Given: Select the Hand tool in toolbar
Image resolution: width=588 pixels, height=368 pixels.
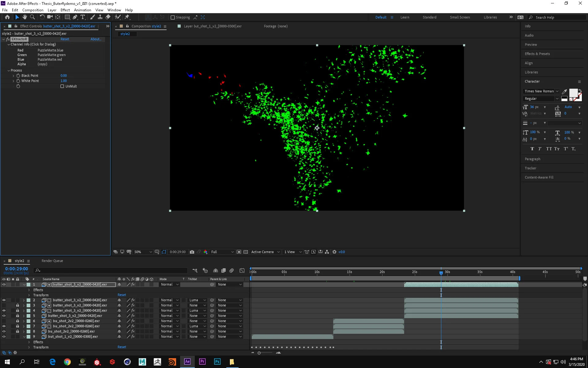Looking at the screenshot, I should click(25, 17).
